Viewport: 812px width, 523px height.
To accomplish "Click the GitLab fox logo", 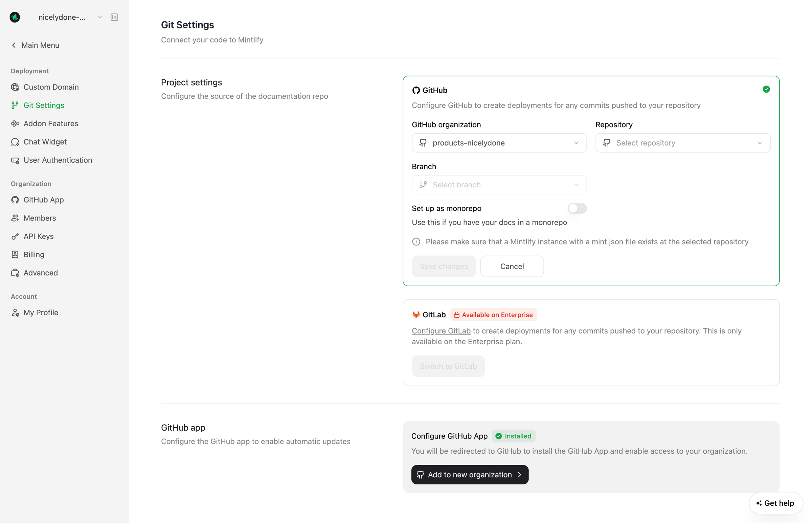I will [x=416, y=315].
